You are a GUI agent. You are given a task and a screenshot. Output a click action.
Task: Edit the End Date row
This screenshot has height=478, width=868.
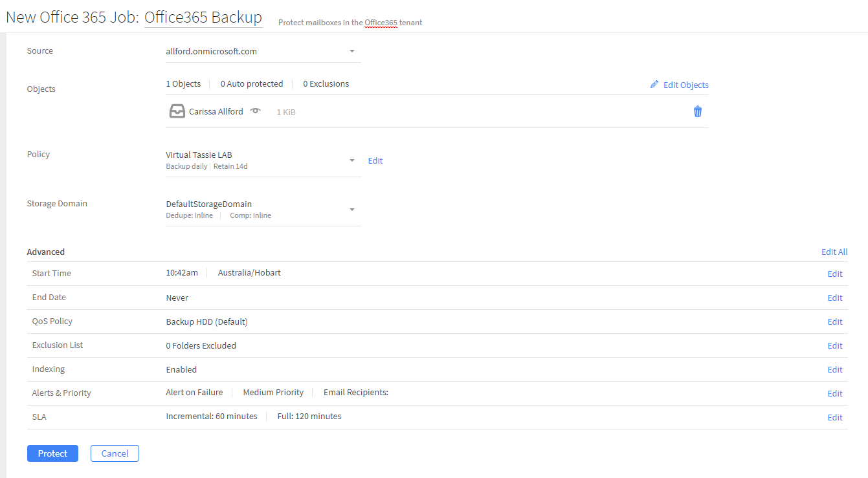pos(835,298)
